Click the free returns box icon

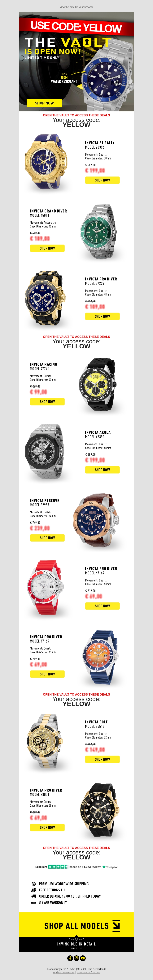(x=34, y=890)
